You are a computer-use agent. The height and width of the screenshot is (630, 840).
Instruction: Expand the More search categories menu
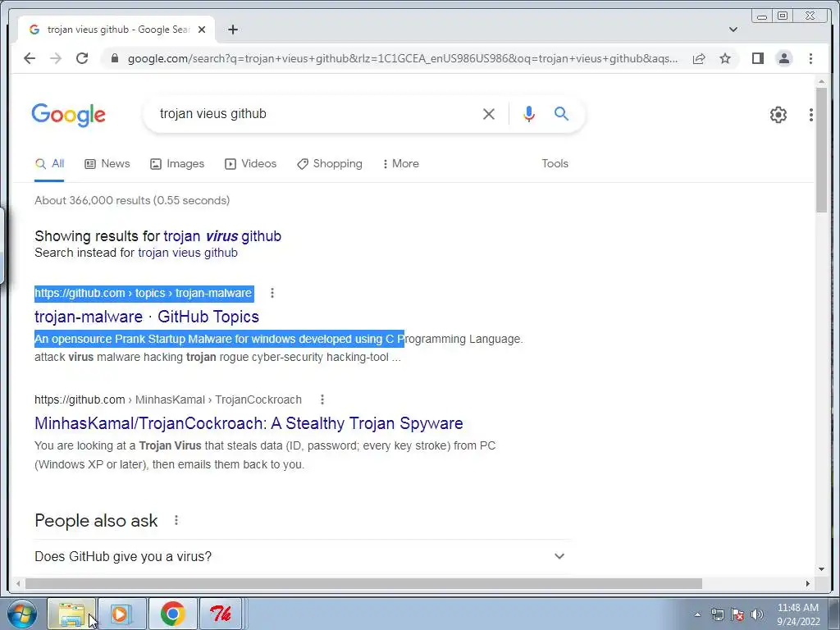(x=400, y=164)
